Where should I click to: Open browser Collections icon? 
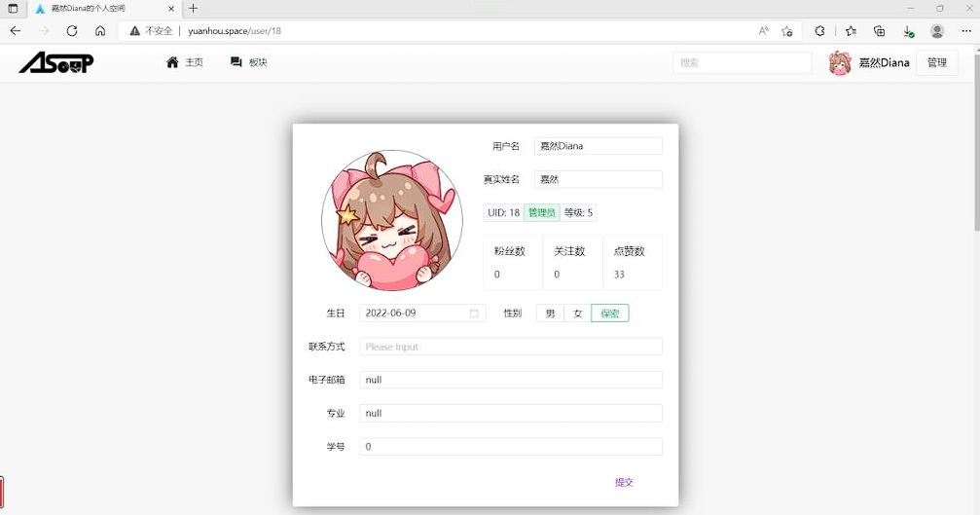(x=879, y=31)
